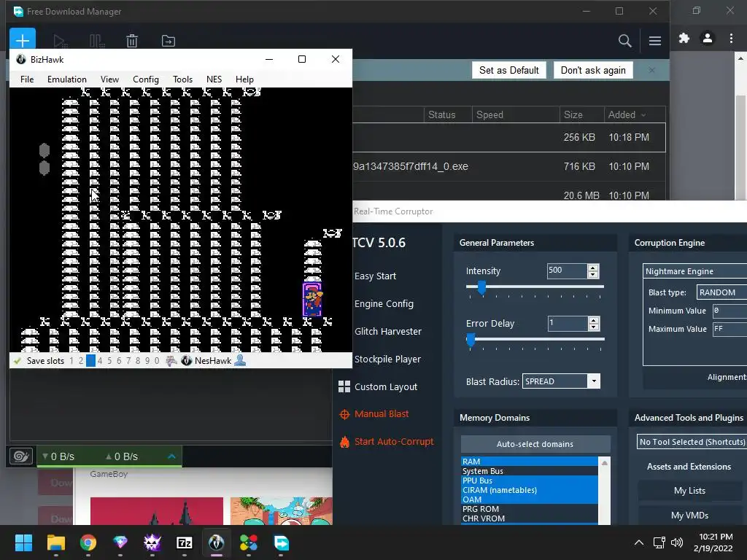Click the pause downloads icon

(x=97, y=41)
